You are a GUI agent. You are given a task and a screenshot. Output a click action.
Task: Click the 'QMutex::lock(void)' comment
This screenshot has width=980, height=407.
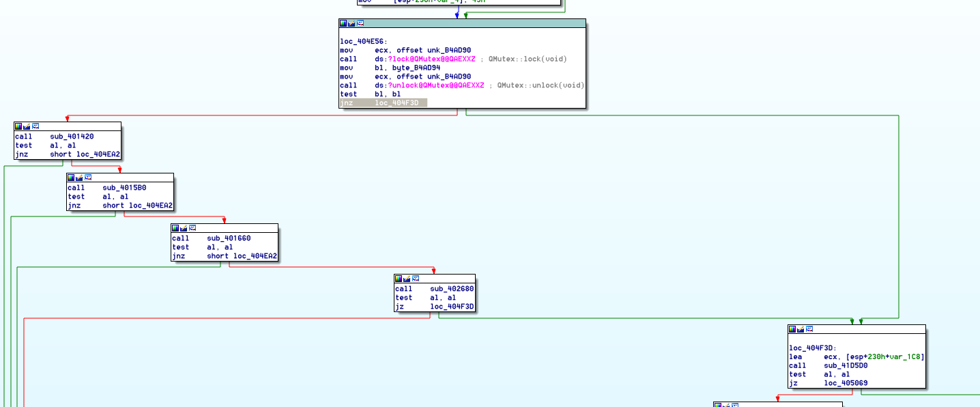point(527,59)
